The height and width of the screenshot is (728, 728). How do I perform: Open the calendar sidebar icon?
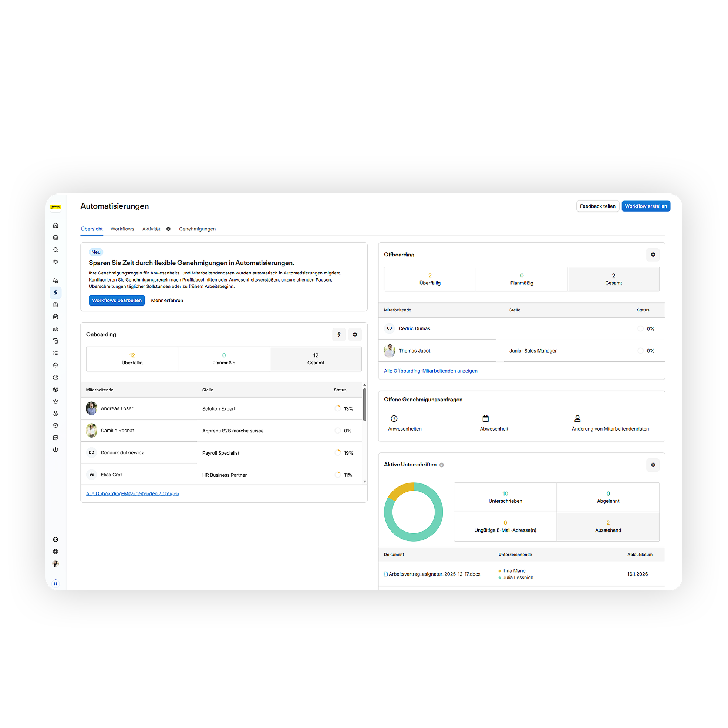pos(55,317)
